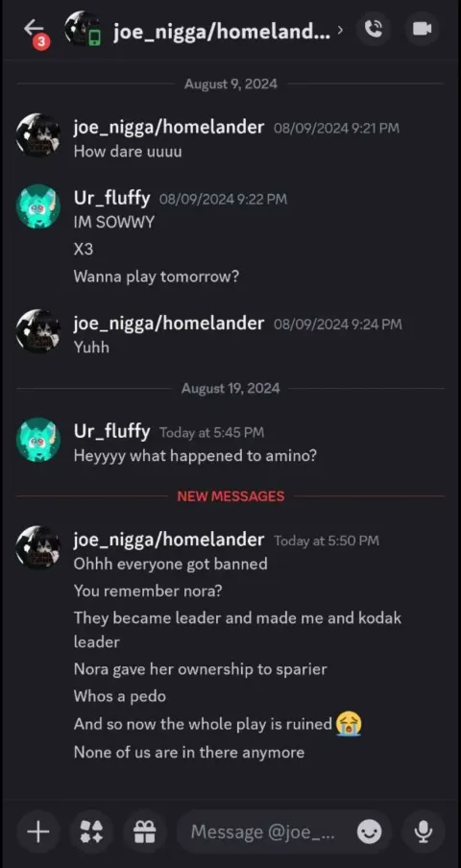Tap sender avatar on 5:50 PM message
This screenshot has width=461, height=868.
click(x=37, y=547)
